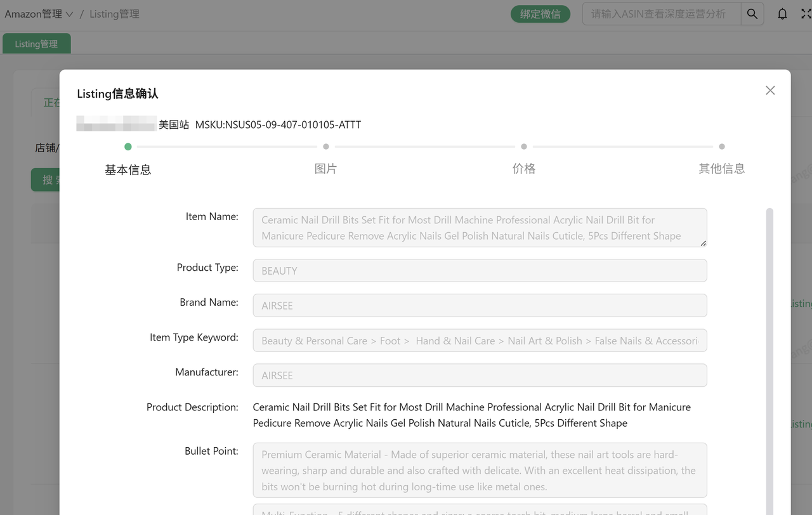Click the 绑定微信 button
This screenshot has height=515, width=812.
[x=540, y=14]
